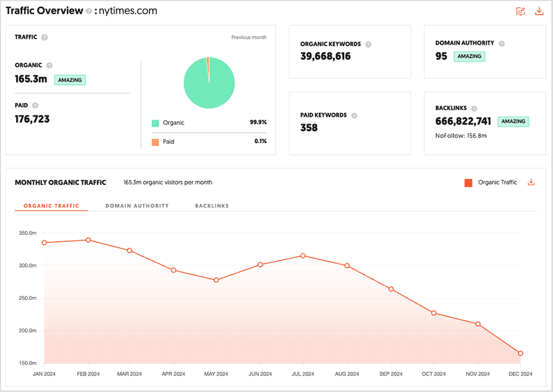Click the JUN 2024 data point
Image resolution: width=553 pixels, height=392 pixels.
261,264
